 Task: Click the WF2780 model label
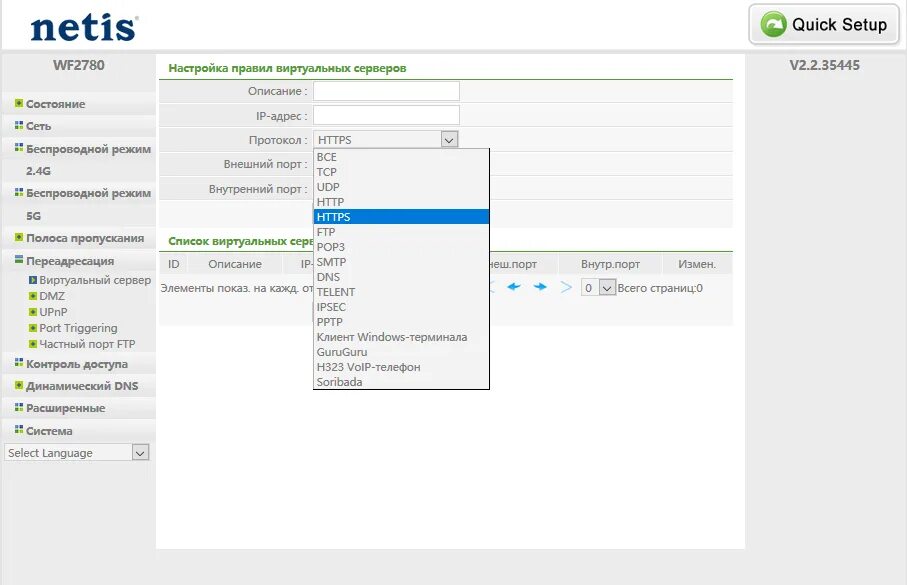(79, 65)
